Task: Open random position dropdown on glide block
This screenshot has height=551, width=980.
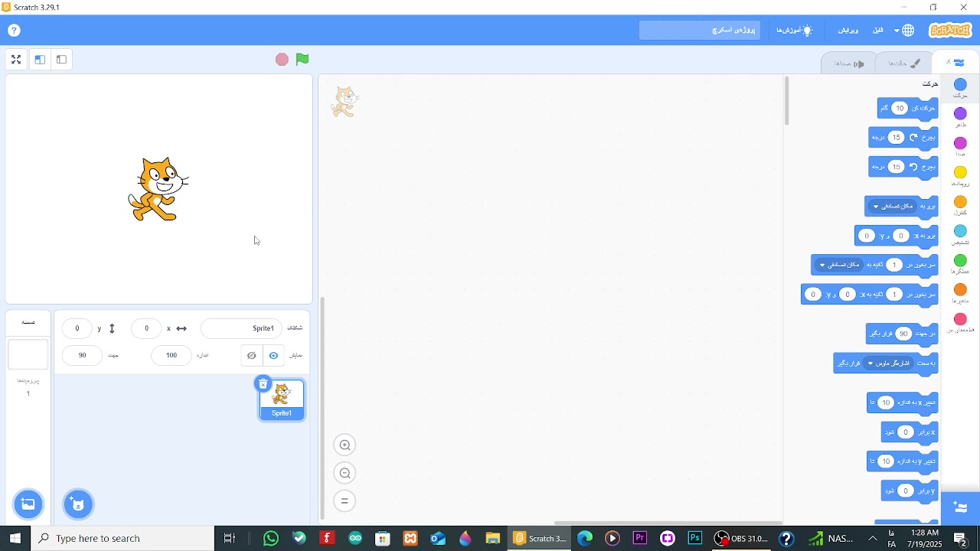Action: tap(839, 265)
